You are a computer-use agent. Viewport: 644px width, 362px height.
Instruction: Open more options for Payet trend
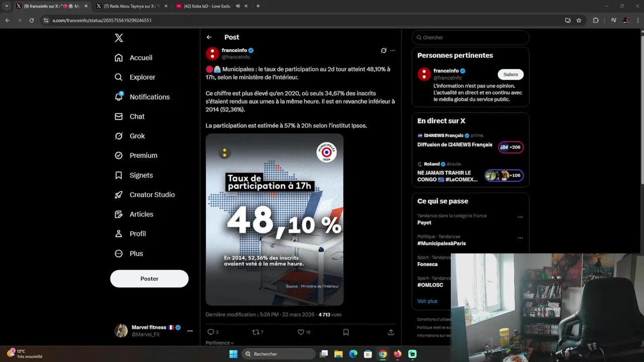click(520, 217)
